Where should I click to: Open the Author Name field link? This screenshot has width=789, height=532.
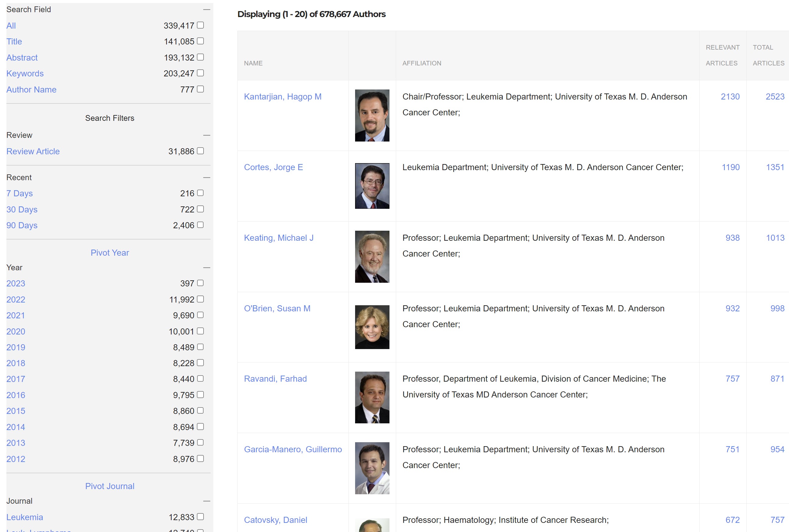(x=31, y=89)
